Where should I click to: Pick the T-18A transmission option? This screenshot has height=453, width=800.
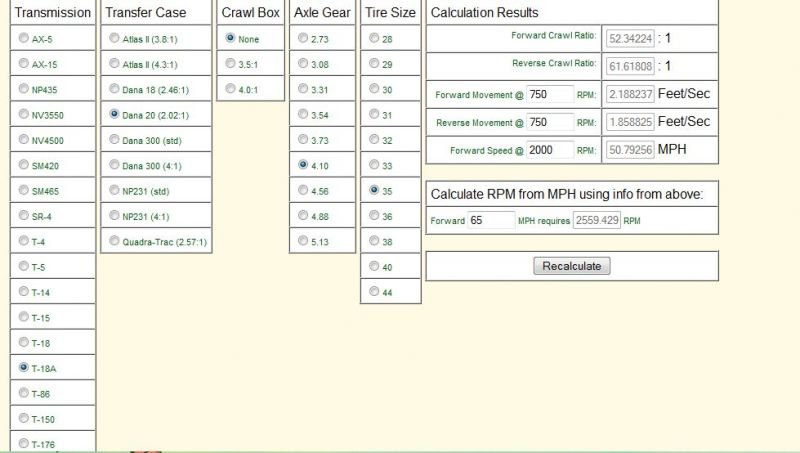tap(24, 367)
